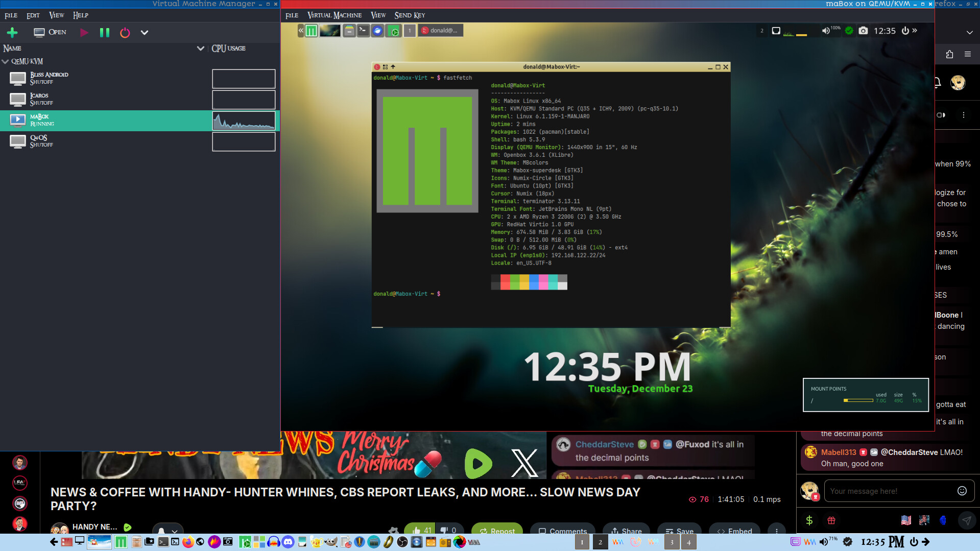980x551 pixels.
Task: Click the Share button under the video
Action: click(626, 531)
